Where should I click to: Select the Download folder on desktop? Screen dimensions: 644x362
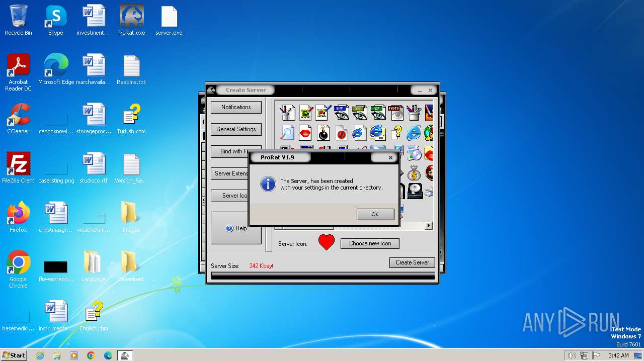[x=131, y=267]
